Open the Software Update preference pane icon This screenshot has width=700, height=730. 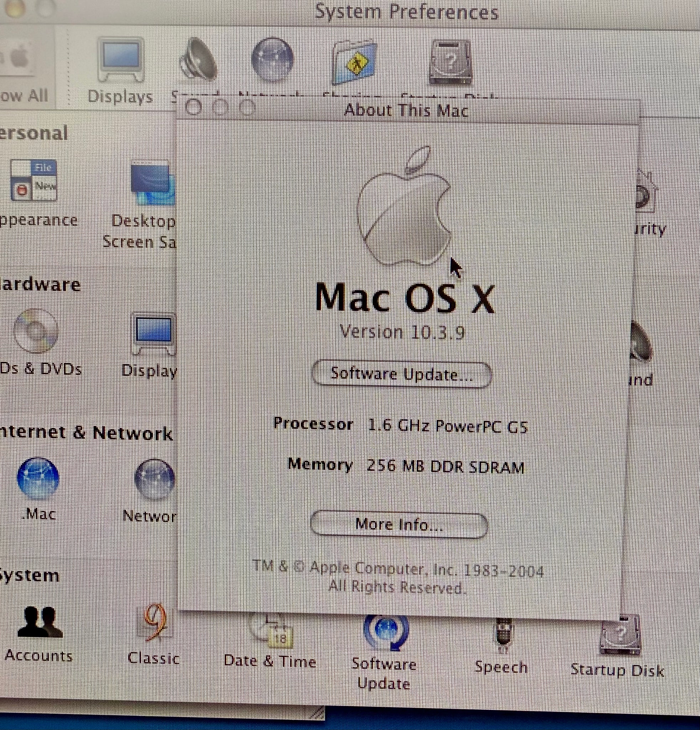386,634
